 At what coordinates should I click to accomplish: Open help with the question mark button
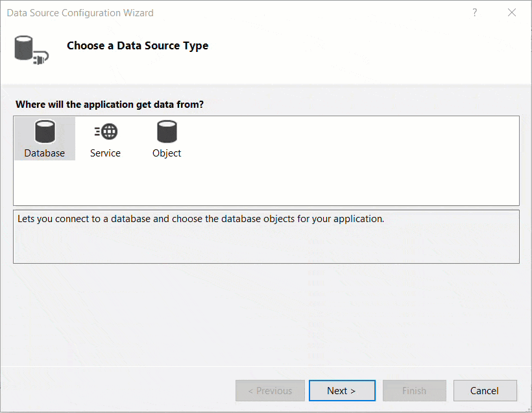pyautogui.click(x=475, y=12)
